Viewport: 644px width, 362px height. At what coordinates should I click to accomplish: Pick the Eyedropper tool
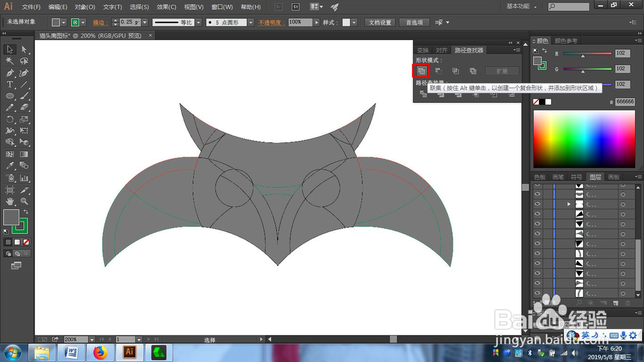[10, 166]
